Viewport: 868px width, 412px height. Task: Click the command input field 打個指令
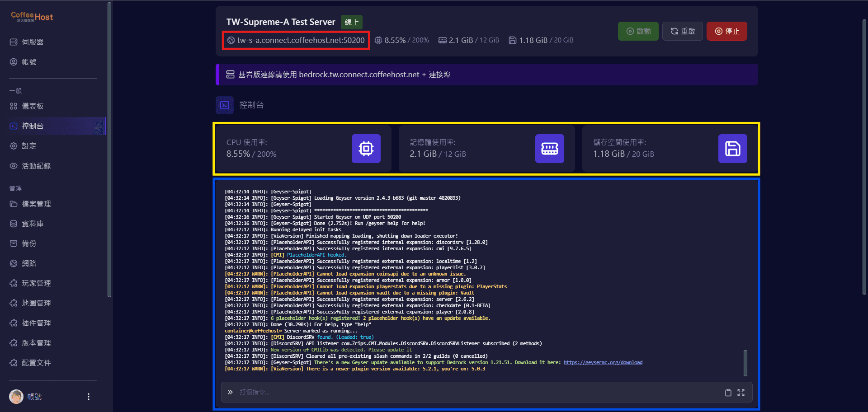tap(479, 392)
